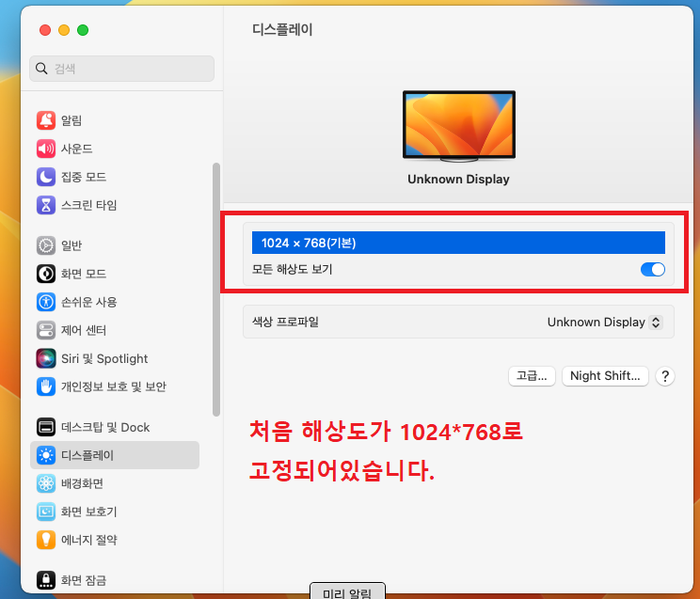Screen dimensions: 700x599
Task: Open the Siri 및 Spotlight icon
Action: coord(46,358)
